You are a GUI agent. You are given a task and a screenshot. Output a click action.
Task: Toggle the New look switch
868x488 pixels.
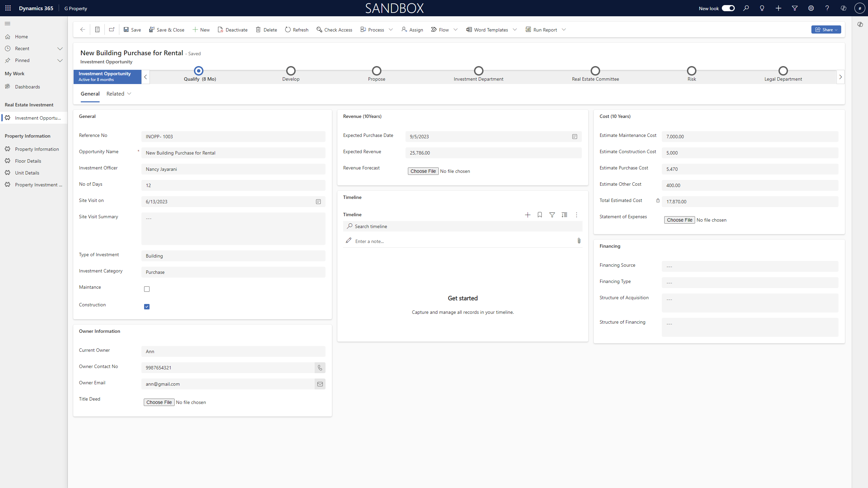[x=728, y=8]
